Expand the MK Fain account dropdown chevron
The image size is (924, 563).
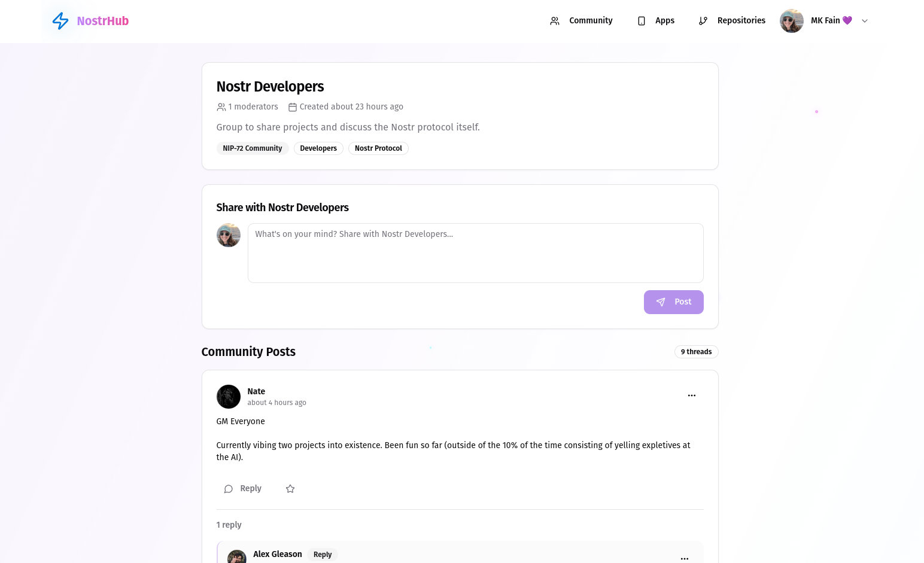click(864, 21)
